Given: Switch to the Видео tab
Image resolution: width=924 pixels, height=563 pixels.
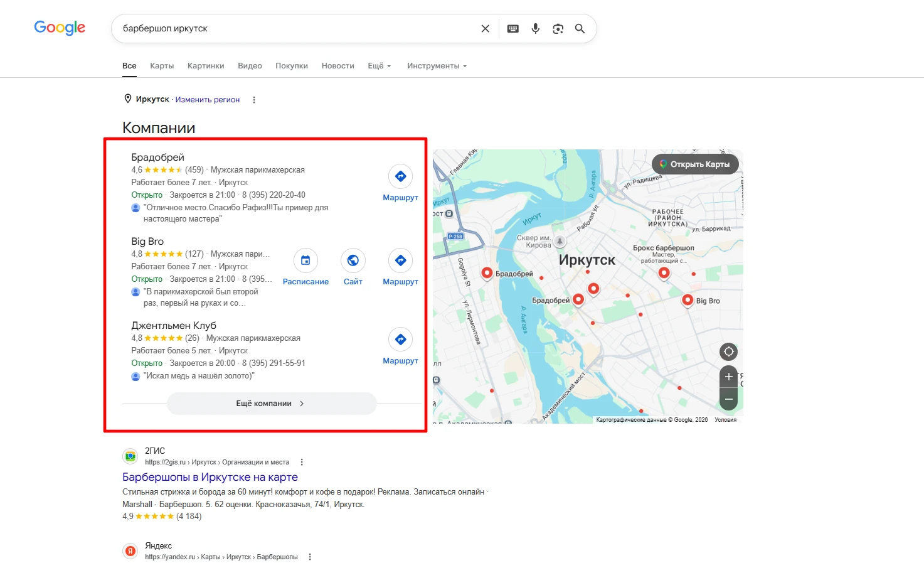Looking at the screenshot, I should click(x=250, y=66).
